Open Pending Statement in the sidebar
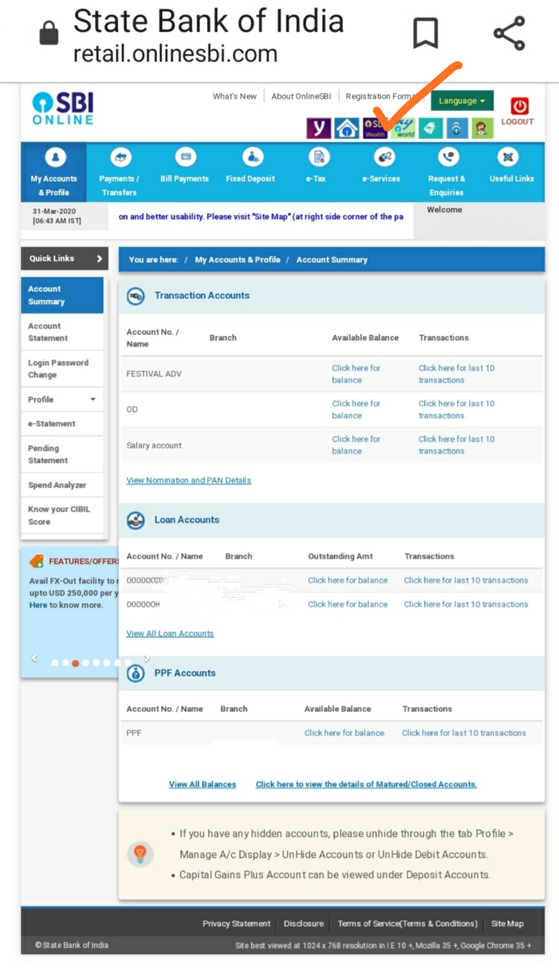Screen dimensions: 559x980 (62, 454)
